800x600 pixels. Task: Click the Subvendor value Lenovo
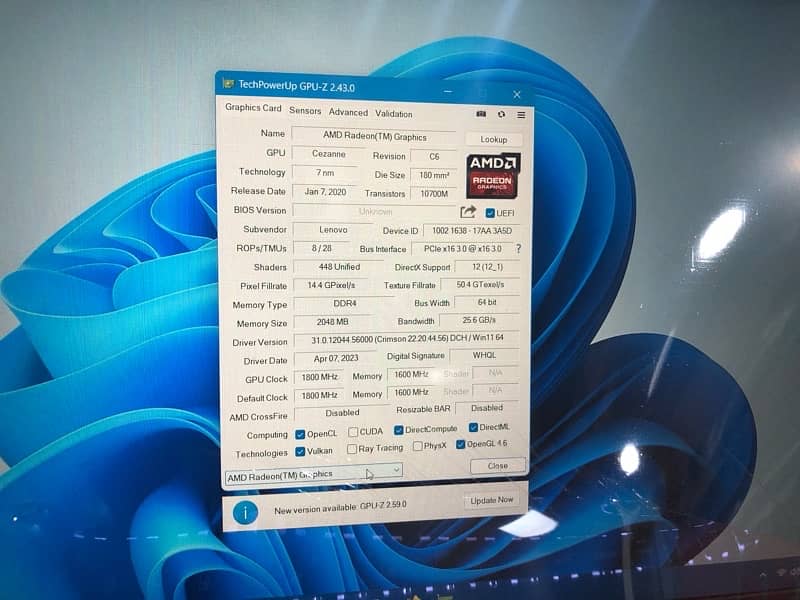pos(333,230)
